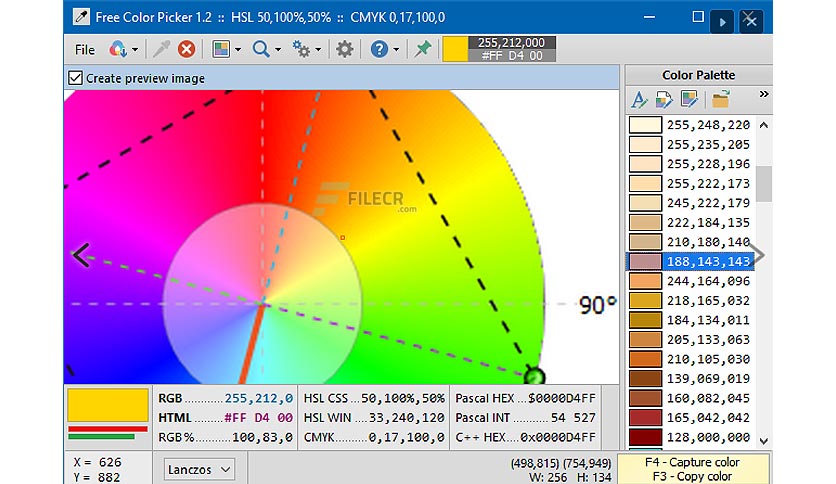Click the palette scrollbar down arrow
The width and height of the screenshot is (836, 484).
pyautogui.click(x=763, y=441)
